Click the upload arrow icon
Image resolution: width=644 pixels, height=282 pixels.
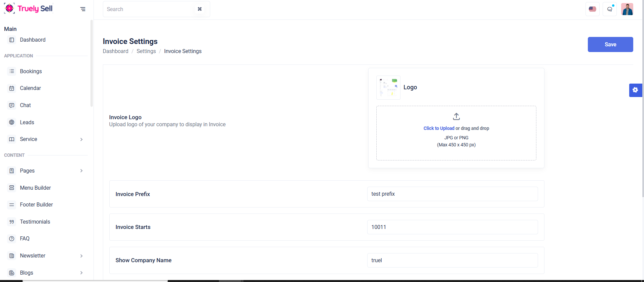456,116
